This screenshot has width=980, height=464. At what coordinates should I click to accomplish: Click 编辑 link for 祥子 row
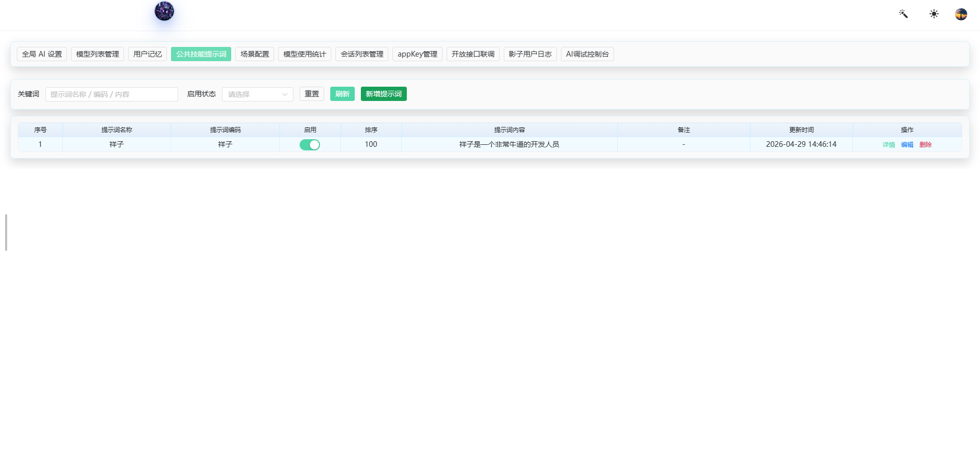[x=907, y=145]
